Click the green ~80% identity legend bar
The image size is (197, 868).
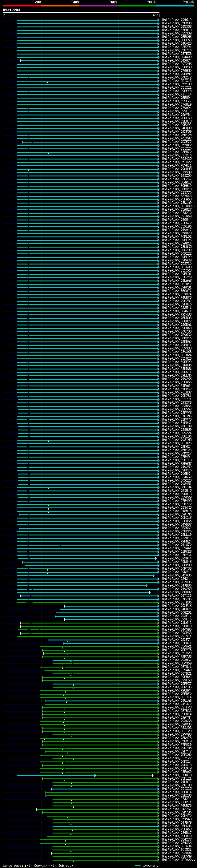point(137,6)
